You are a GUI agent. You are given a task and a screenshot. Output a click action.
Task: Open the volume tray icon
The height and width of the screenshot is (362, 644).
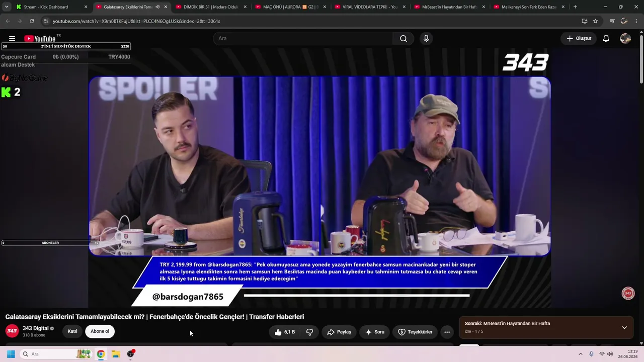pos(610,354)
